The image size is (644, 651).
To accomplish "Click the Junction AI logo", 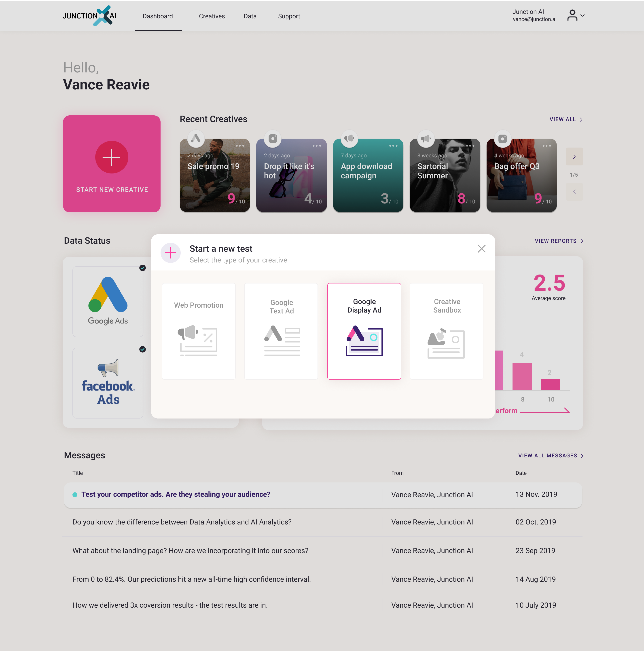I will [89, 16].
